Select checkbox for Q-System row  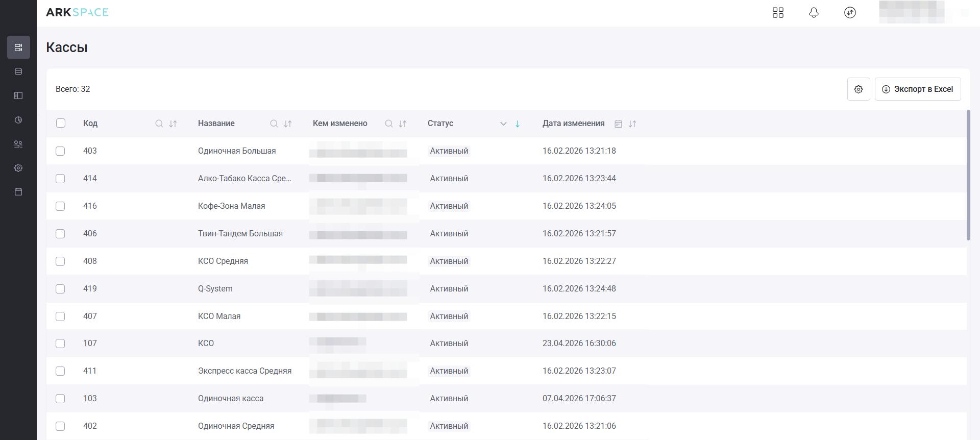pos(60,289)
